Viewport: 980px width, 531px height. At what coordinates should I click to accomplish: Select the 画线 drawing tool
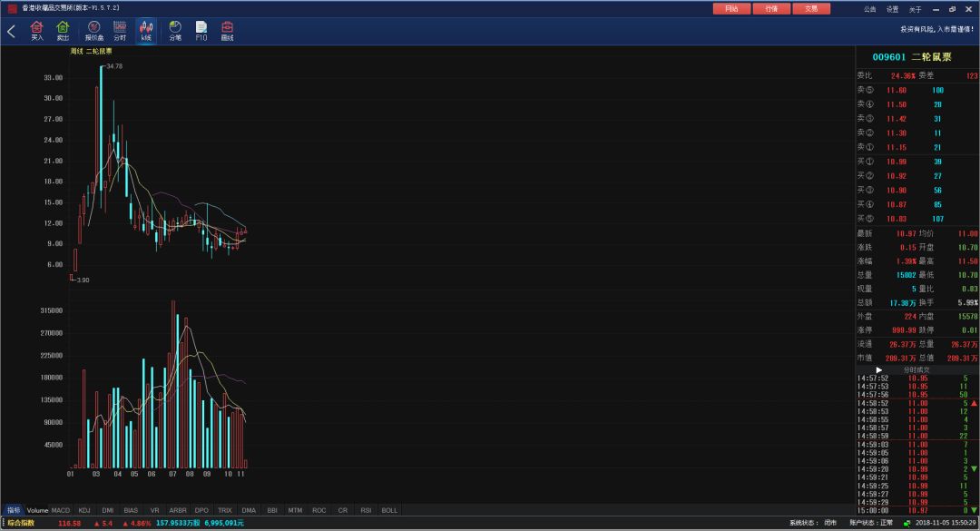227,31
